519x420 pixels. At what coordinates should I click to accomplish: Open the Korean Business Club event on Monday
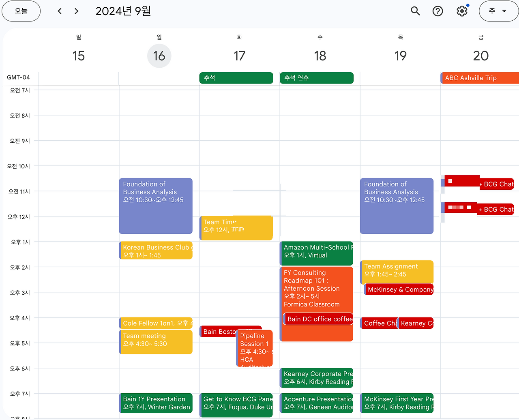(x=155, y=251)
